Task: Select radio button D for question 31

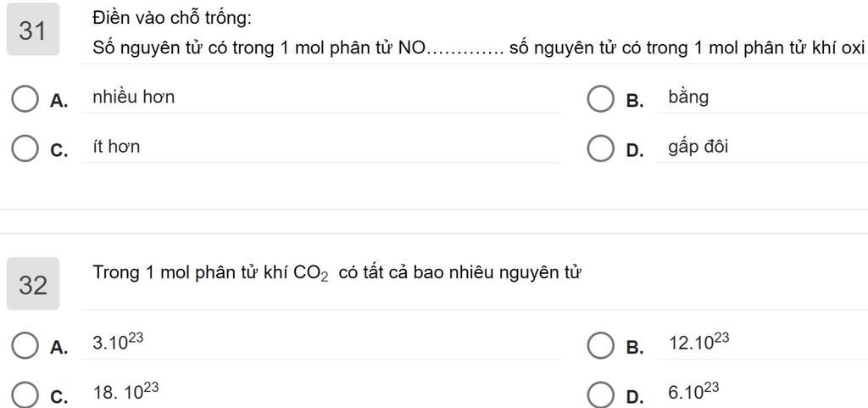Action: pos(601,149)
